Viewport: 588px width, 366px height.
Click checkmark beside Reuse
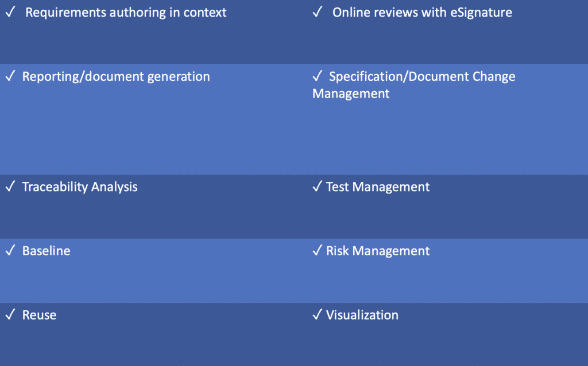click(x=10, y=314)
